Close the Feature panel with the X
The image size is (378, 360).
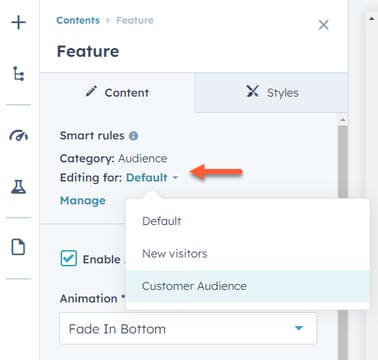pos(323,25)
